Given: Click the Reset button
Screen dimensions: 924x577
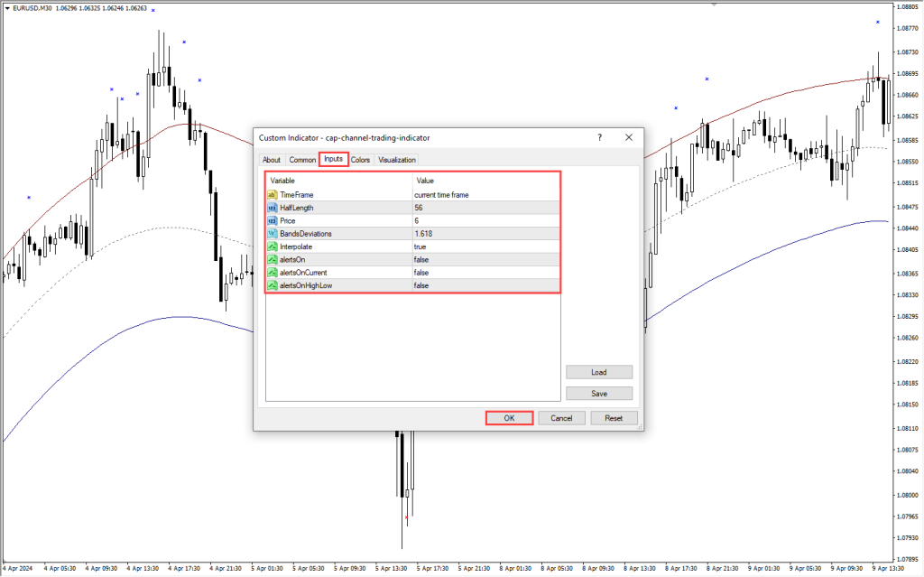Looking at the screenshot, I should click(614, 418).
